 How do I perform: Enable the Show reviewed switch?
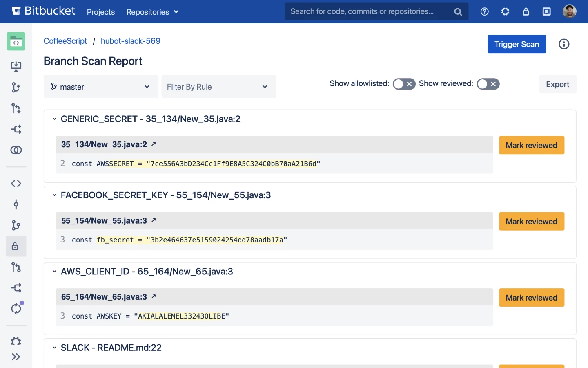click(x=488, y=84)
